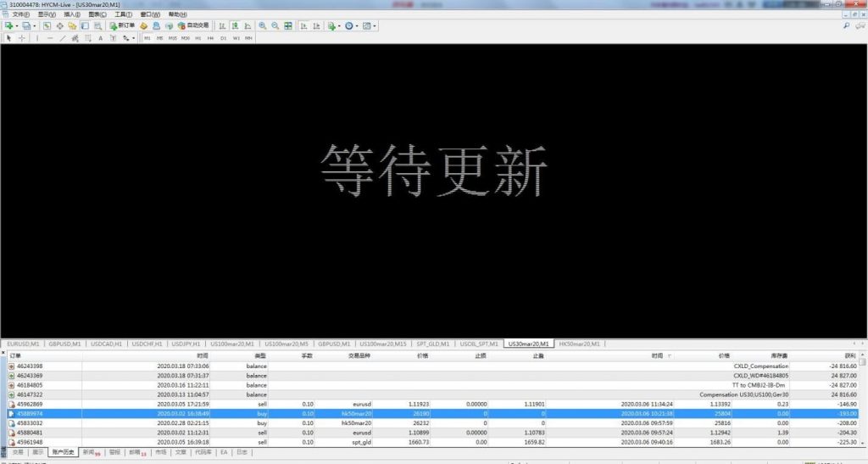This screenshot has height=464, width=868.
Task: Click the account history vertical scrollbar
Action: coord(862,400)
